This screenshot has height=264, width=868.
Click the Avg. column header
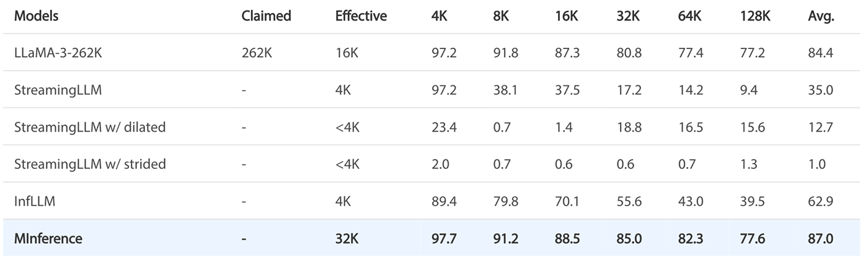[821, 17]
